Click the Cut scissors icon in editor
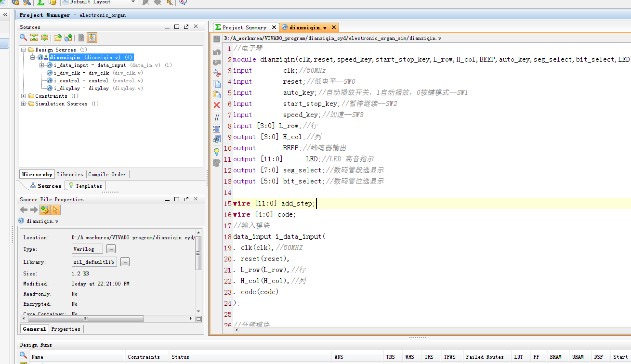This screenshot has height=364, width=631. [x=217, y=72]
